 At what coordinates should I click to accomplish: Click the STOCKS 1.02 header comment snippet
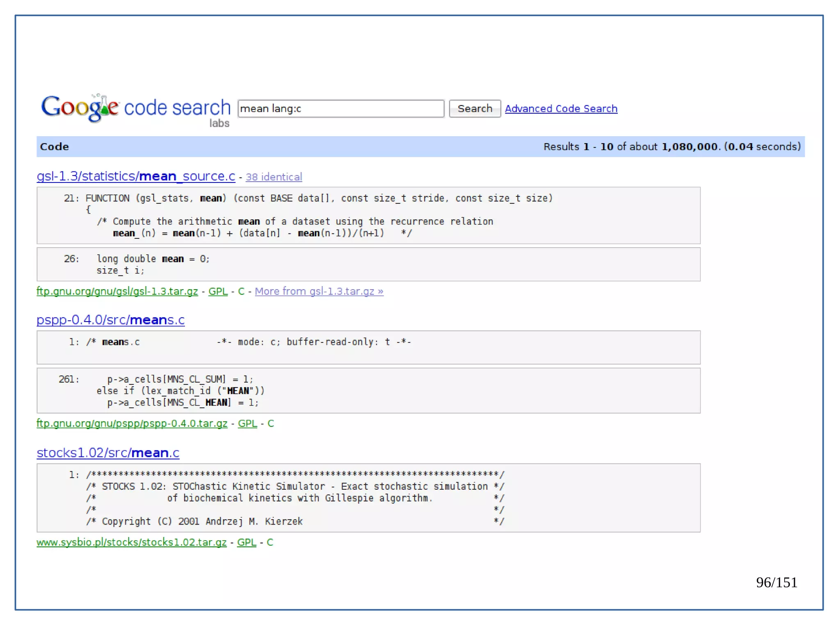click(368, 498)
